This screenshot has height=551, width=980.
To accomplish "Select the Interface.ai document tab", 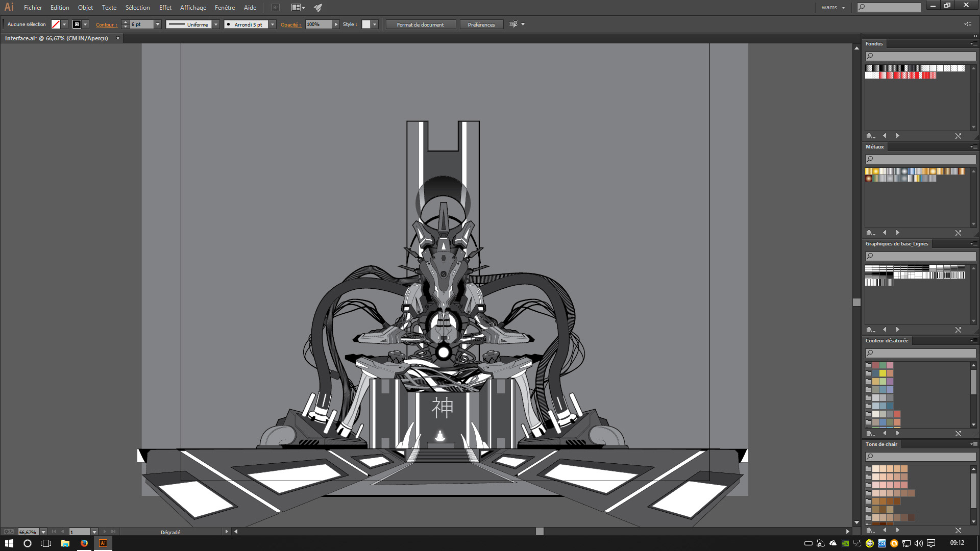I will click(x=57, y=38).
